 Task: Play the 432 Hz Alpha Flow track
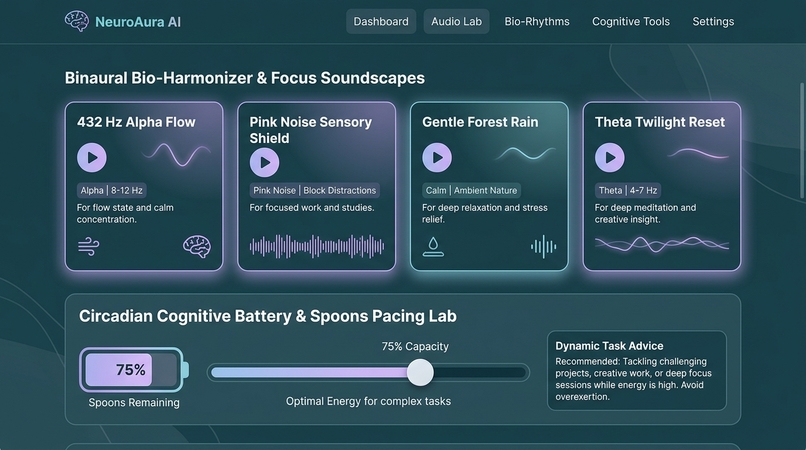point(92,157)
